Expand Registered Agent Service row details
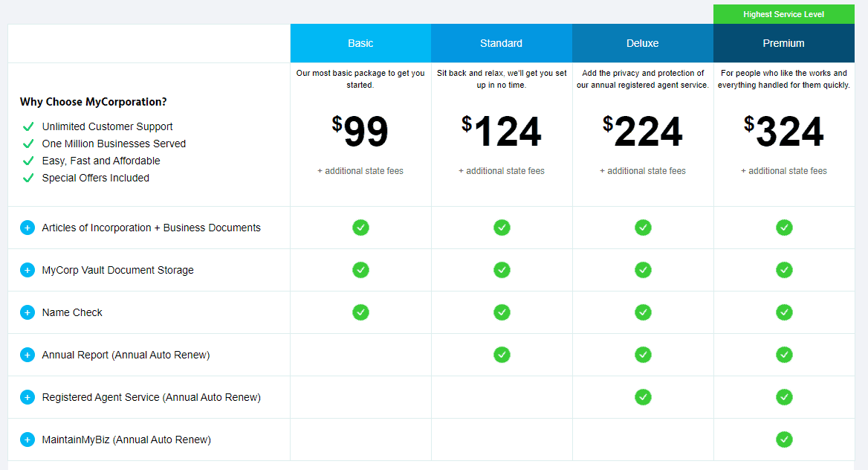 coord(27,397)
